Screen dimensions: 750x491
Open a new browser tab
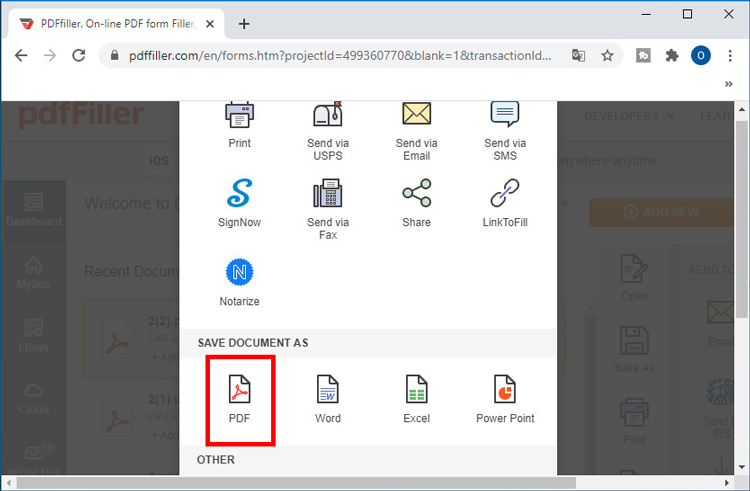tap(244, 24)
